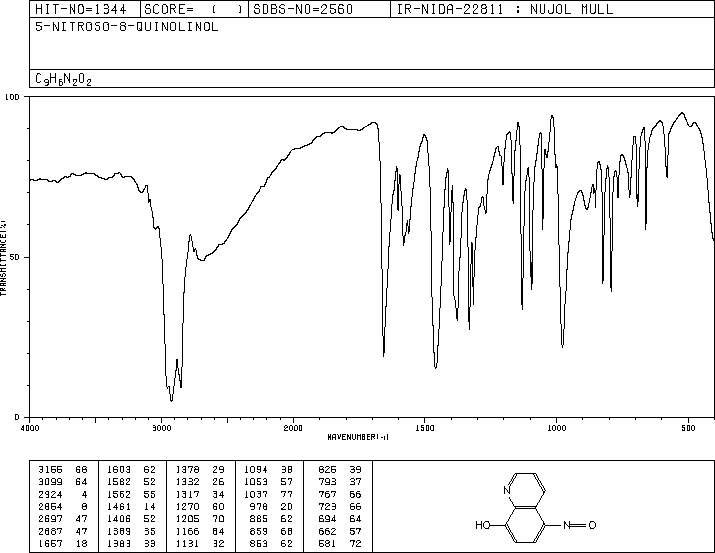The height and width of the screenshot is (553, 715).
Task: Select the 1205 peak table entry
Action: pyautogui.click(x=200, y=519)
